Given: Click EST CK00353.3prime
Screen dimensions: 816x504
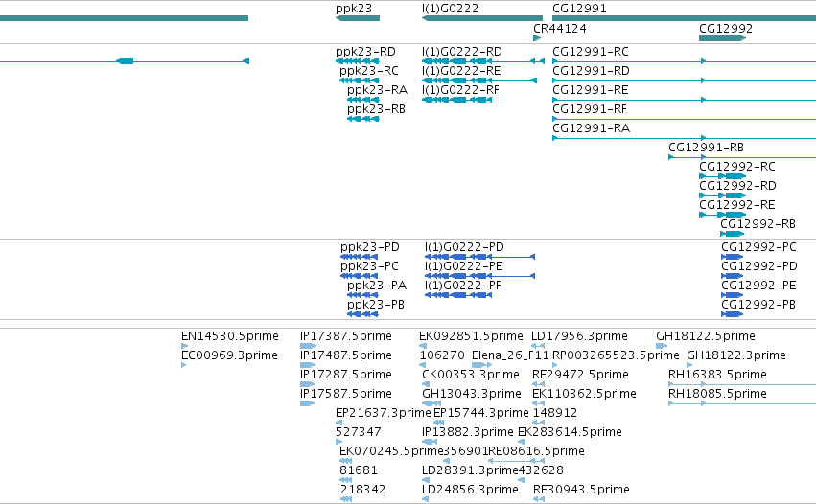Looking at the screenshot, I should [426, 384].
